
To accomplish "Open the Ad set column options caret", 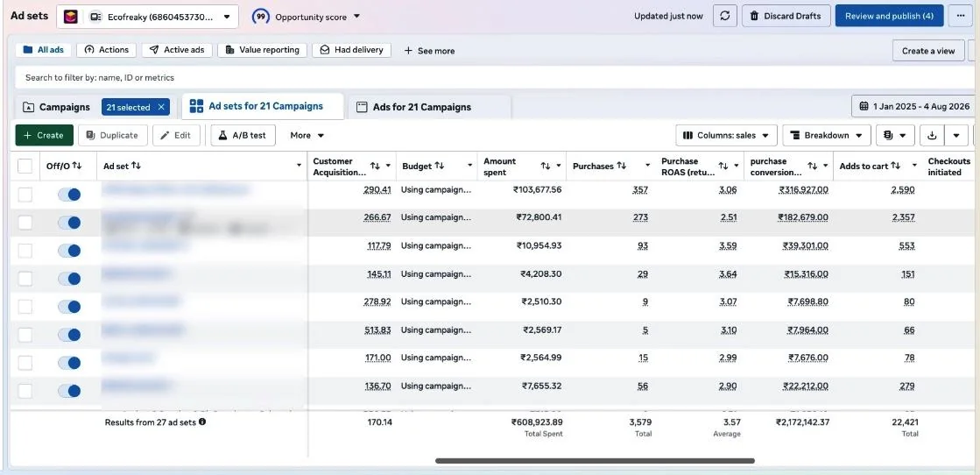I will 299,166.
